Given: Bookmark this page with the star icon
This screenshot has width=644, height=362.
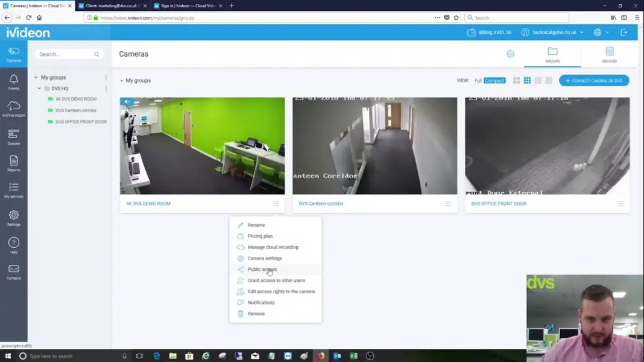Looking at the screenshot, I should (x=456, y=17).
